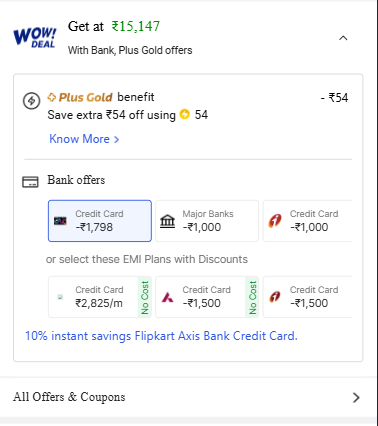Select the ICICI Credit Card -₹1,000 offer
This screenshot has height=426, width=378.
(307, 221)
